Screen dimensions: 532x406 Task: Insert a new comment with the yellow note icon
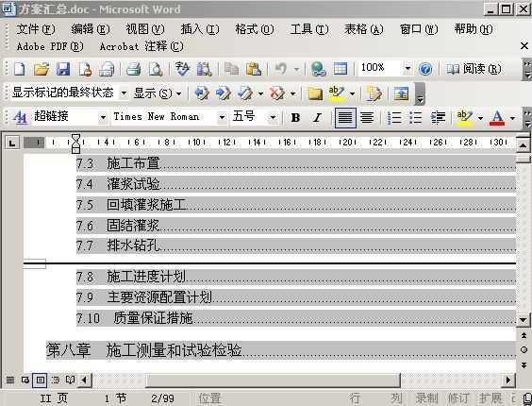click(x=314, y=93)
